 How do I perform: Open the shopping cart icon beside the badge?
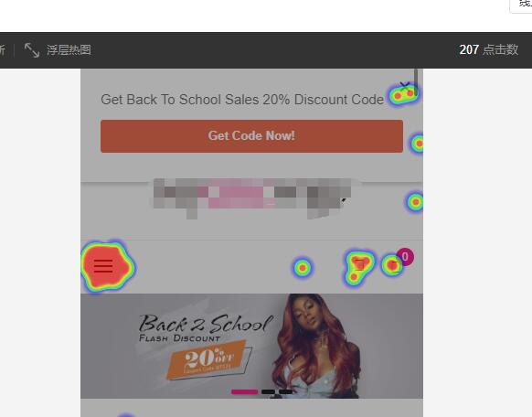(x=394, y=265)
